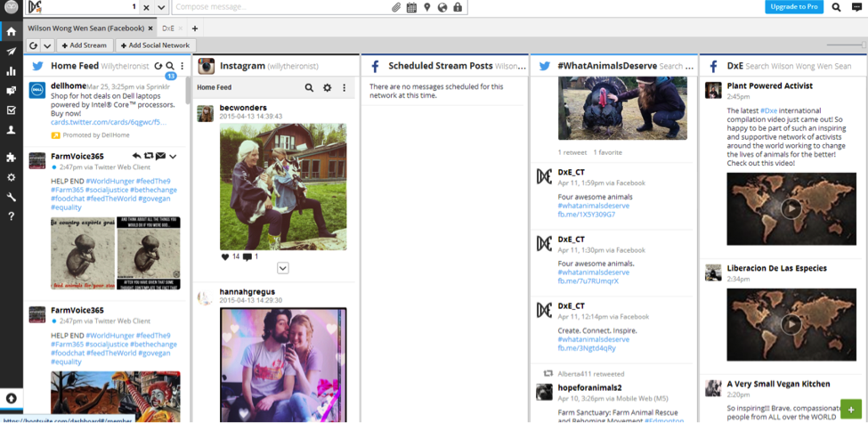Attach a file with the paperclip icon
Viewport: 868px width, 423px height.
click(x=396, y=7)
